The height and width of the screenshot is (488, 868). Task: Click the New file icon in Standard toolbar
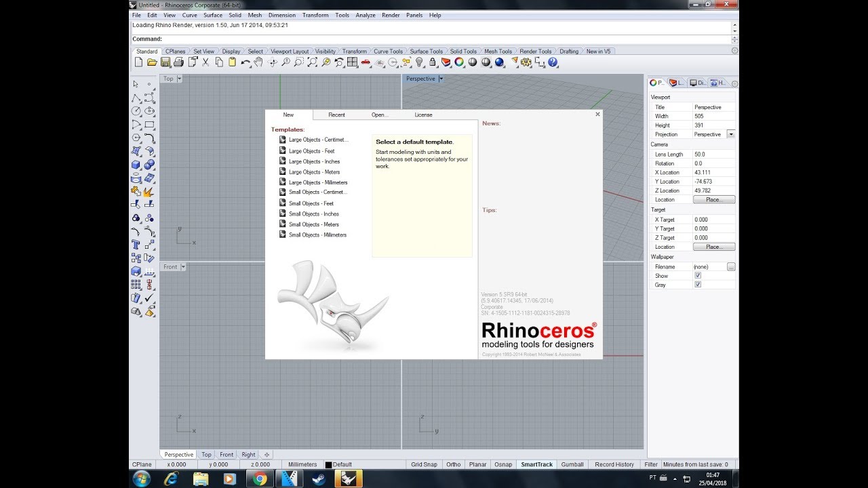tap(138, 62)
